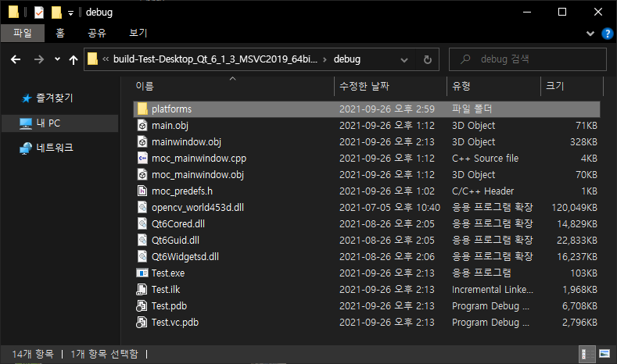Click the 네트워크 network icon
Image resolution: width=617 pixels, height=364 pixels.
[26, 148]
